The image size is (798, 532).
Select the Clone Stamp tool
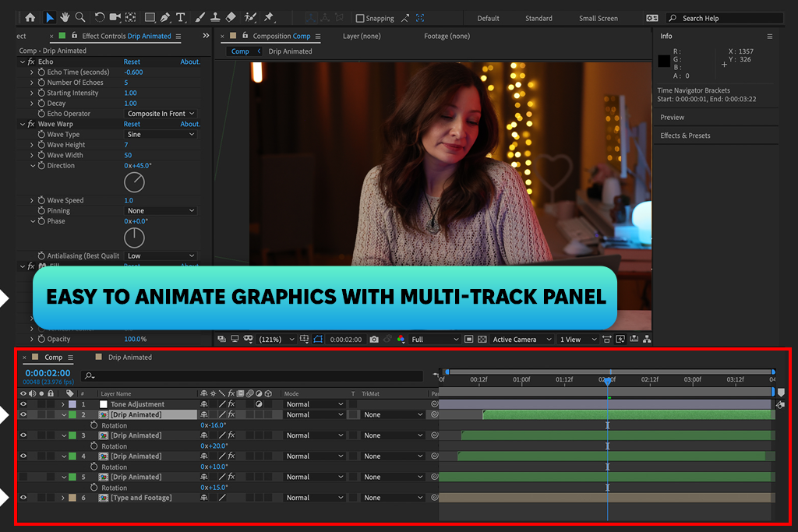coord(215,17)
